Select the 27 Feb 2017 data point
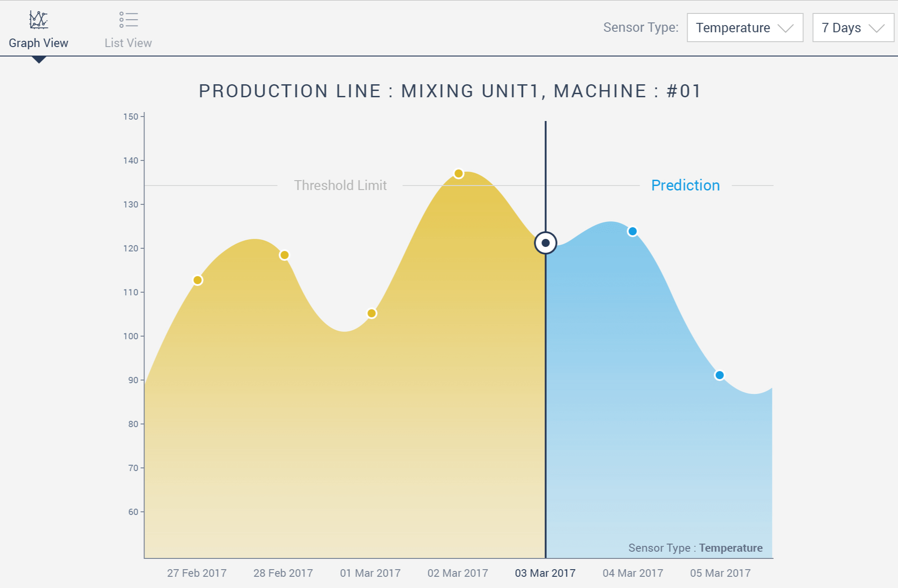Viewport: 898px width, 588px height. tap(197, 280)
